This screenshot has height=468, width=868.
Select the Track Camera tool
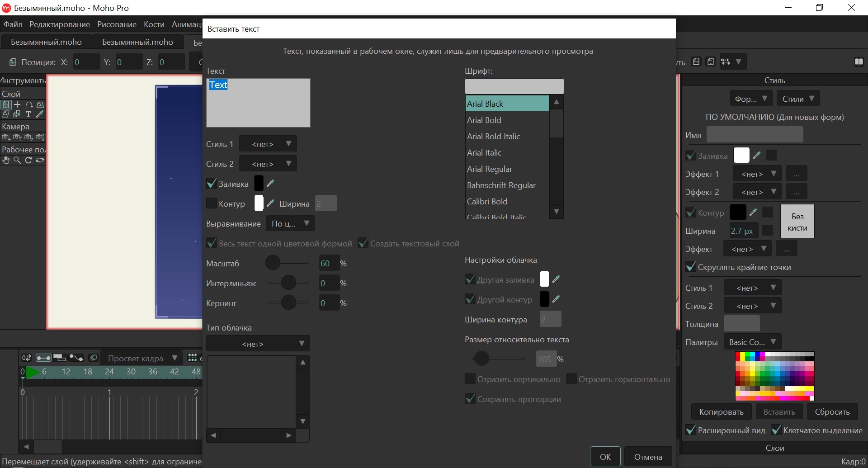pyautogui.click(x=6, y=137)
